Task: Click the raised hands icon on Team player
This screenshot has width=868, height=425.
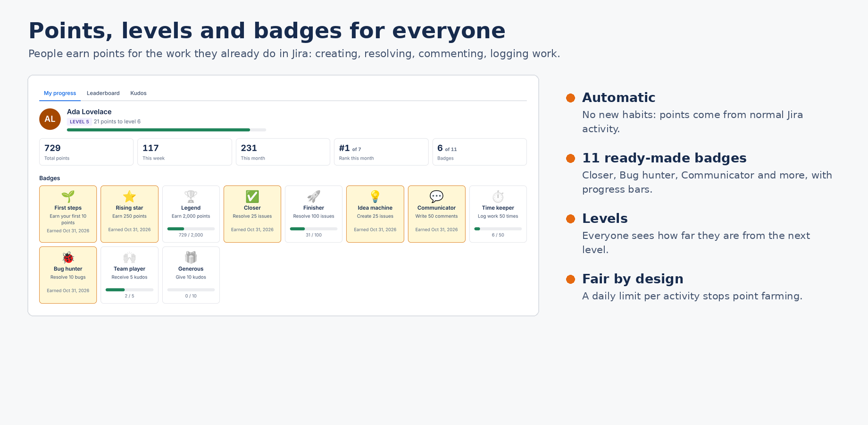Action: point(129,257)
